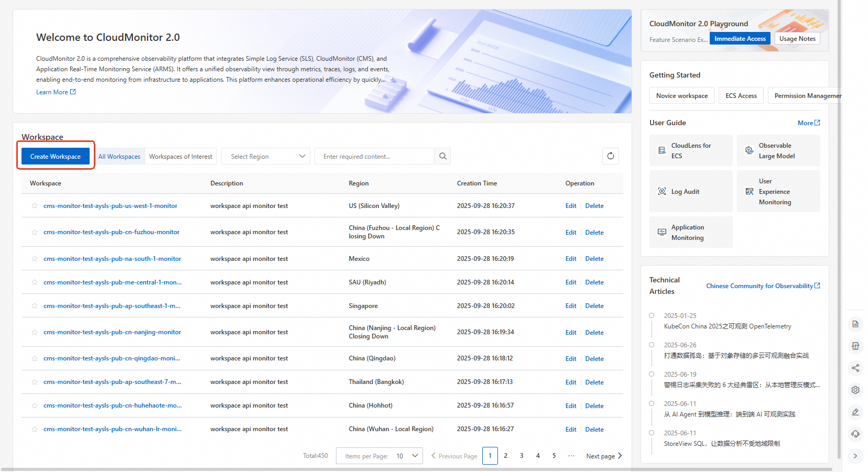Star the cn-qingdao workspace
The image size is (868, 472).
pyautogui.click(x=35, y=358)
